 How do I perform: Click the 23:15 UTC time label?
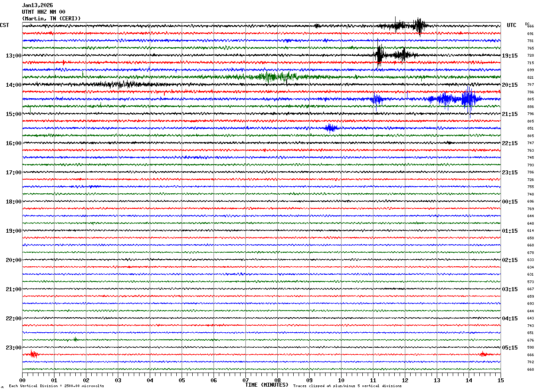510,173
